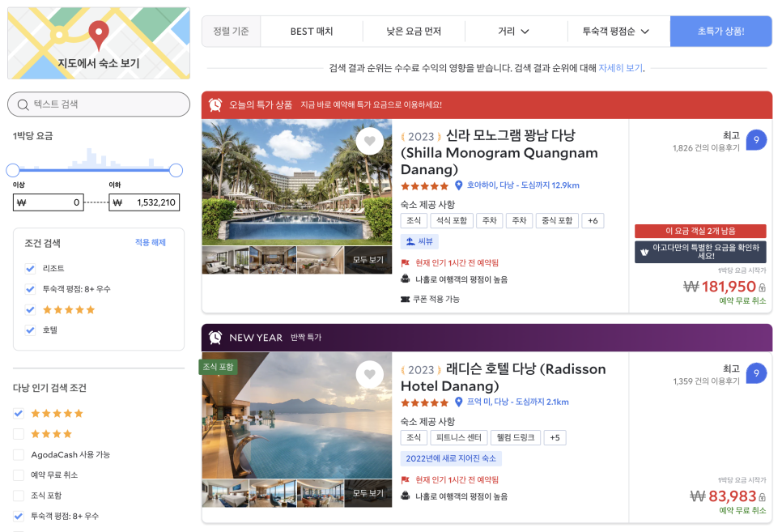Click location pin next to 호아하이, 다낭
Screen dimensions: 782x532
coord(459,185)
